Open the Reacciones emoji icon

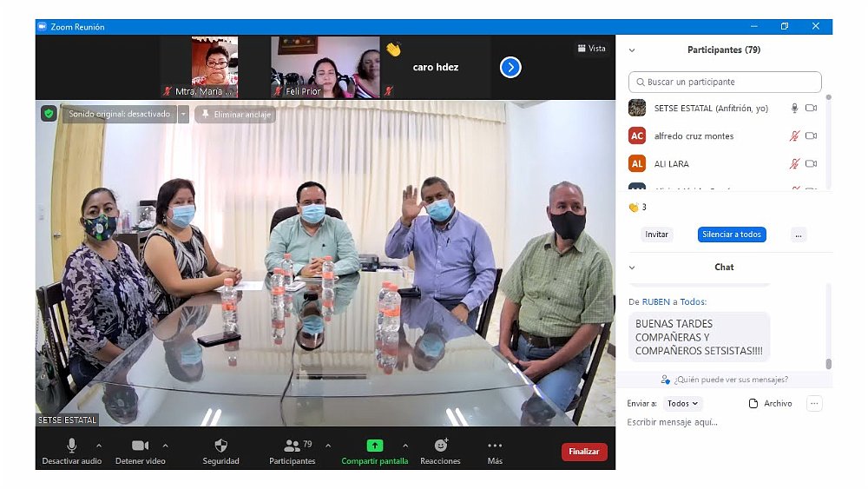click(x=440, y=445)
